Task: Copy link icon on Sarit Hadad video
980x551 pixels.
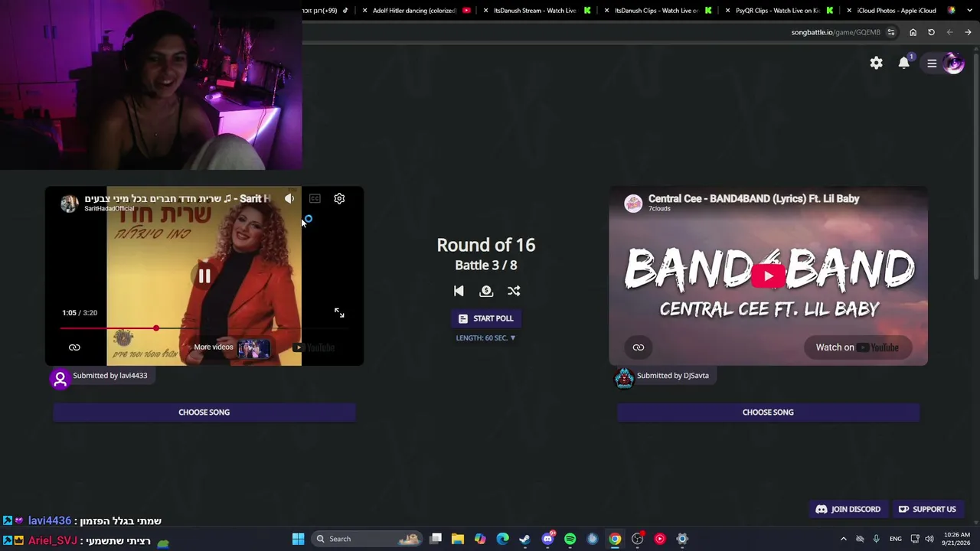Action: coord(74,347)
